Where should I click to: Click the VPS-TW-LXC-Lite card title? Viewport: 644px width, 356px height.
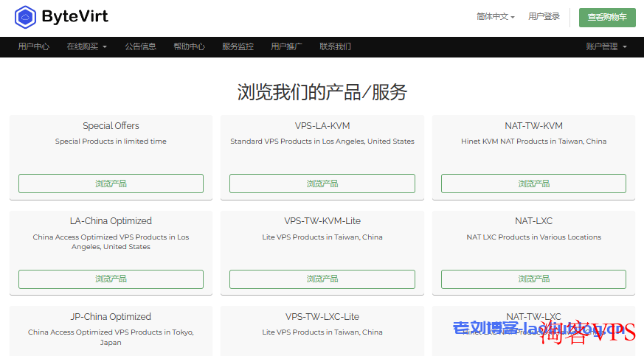click(322, 317)
